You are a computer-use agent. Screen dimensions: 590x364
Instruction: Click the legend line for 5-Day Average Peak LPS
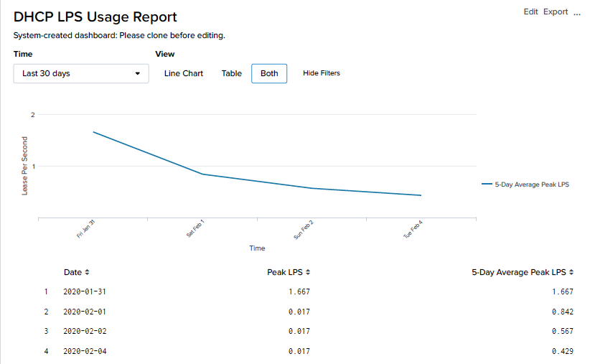[486, 185]
